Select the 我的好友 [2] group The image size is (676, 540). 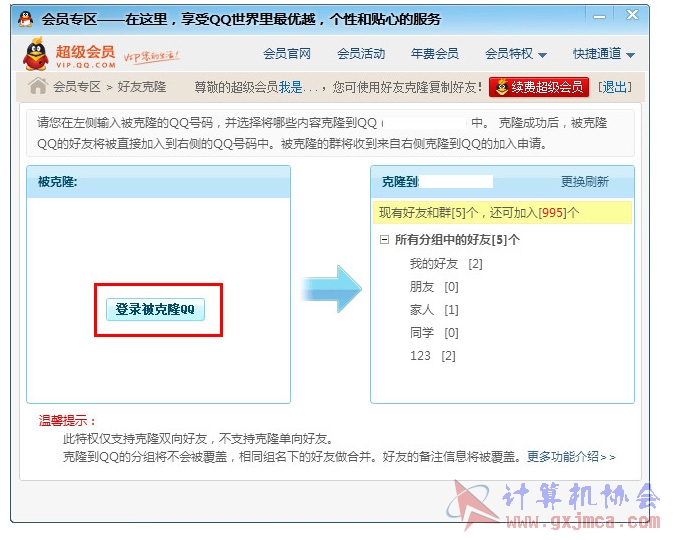[x=446, y=264]
